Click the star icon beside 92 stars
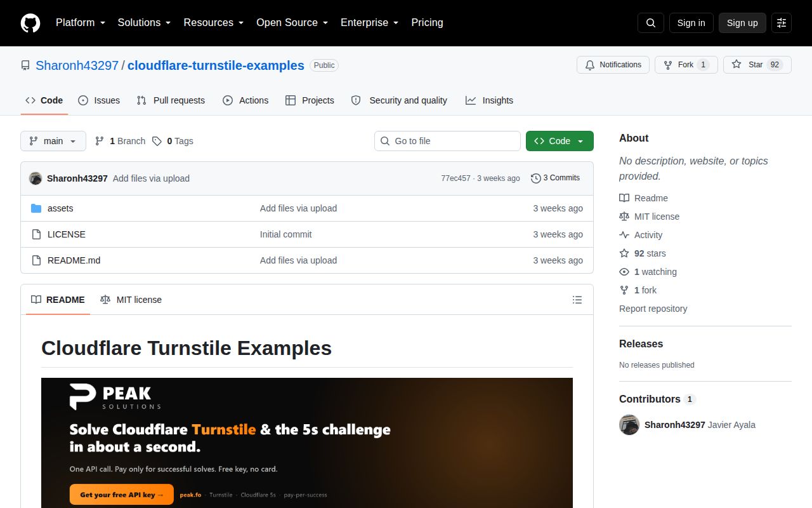812x508 pixels. pyautogui.click(x=624, y=253)
